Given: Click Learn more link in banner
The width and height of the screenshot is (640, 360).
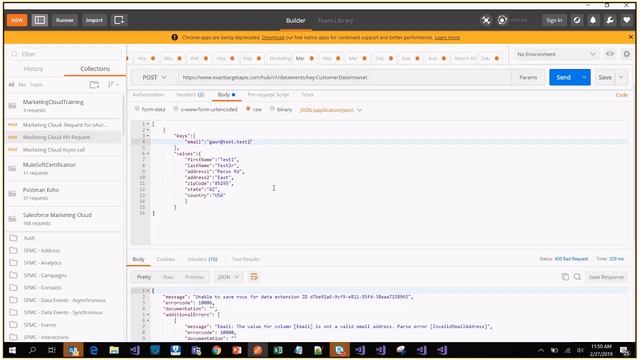Looking at the screenshot, I should pos(447,37).
